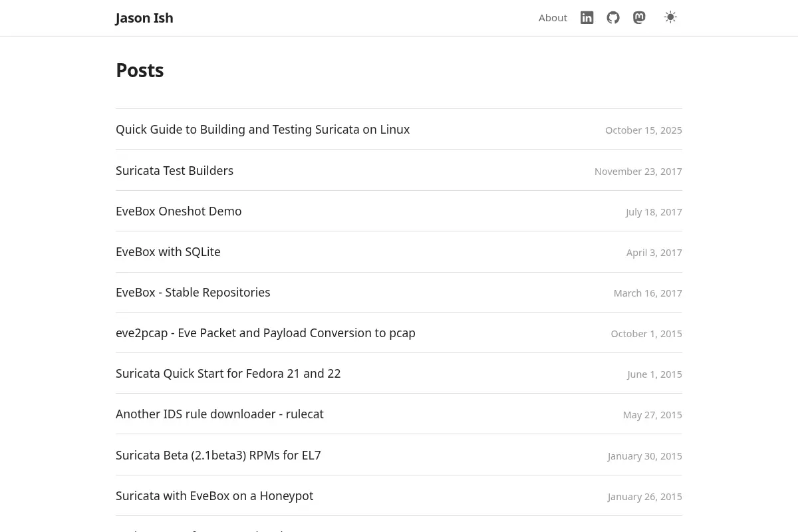The height and width of the screenshot is (532, 798).
Task: Open Another IDS rule downloader - rulecat post
Action: (219, 414)
